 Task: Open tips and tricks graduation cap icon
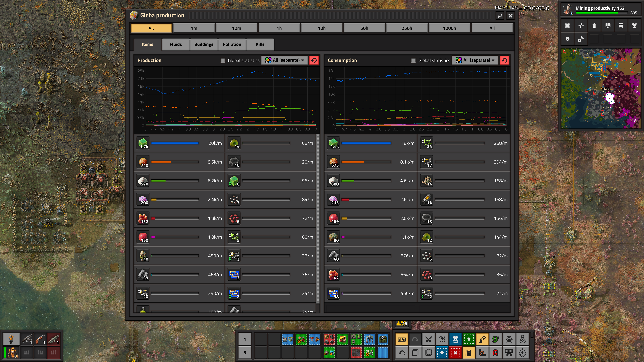(568, 39)
